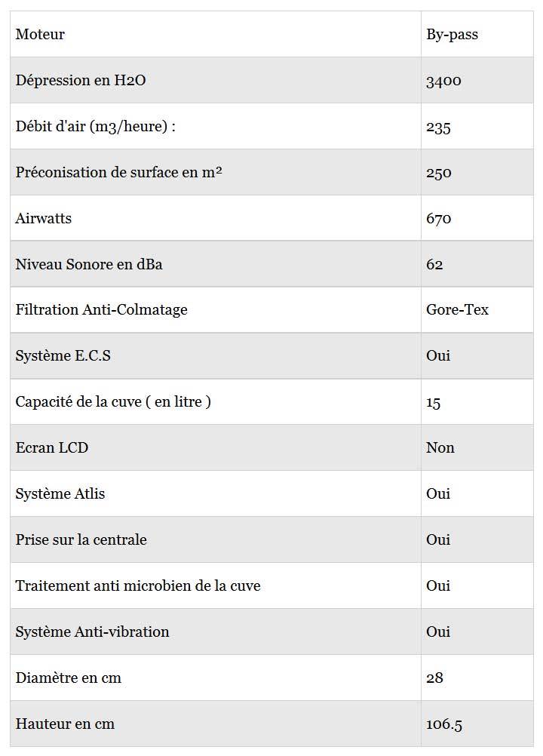Image resolution: width=543 pixels, height=756 pixels.
Task: Select the Gore-Tex filtration value
Action: (x=457, y=309)
